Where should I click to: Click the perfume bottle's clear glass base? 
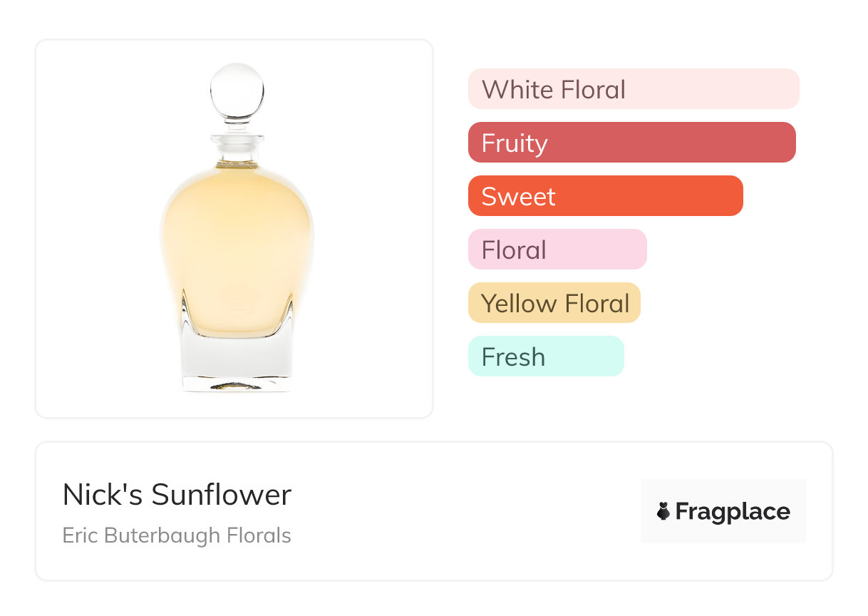tap(237, 360)
